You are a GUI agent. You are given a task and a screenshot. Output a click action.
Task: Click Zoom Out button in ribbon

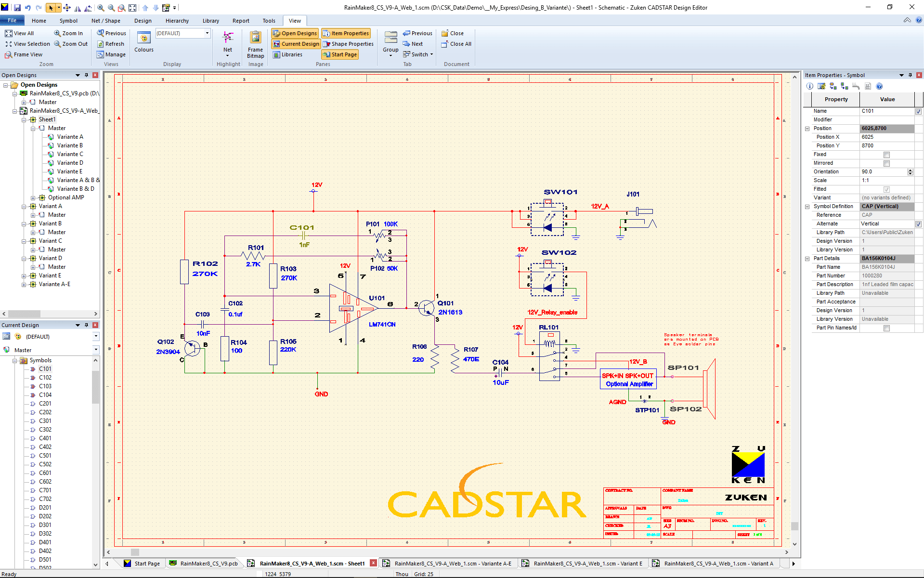tap(71, 44)
